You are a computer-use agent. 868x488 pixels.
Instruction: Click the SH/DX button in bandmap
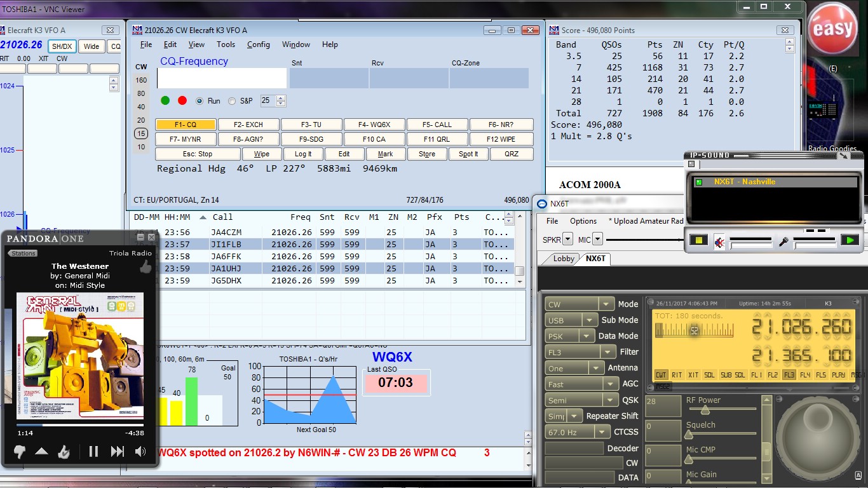(x=62, y=46)
